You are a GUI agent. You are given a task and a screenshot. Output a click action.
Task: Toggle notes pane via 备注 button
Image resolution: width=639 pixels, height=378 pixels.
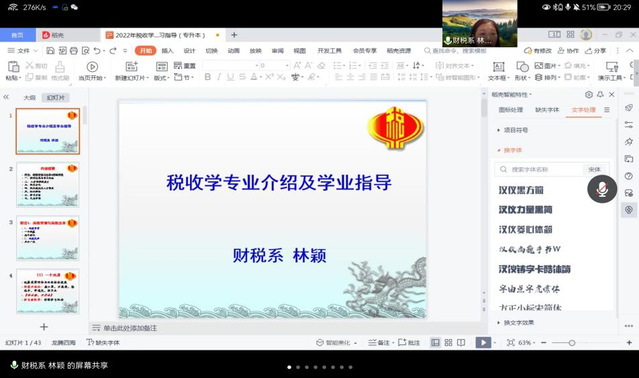point(379,343)
